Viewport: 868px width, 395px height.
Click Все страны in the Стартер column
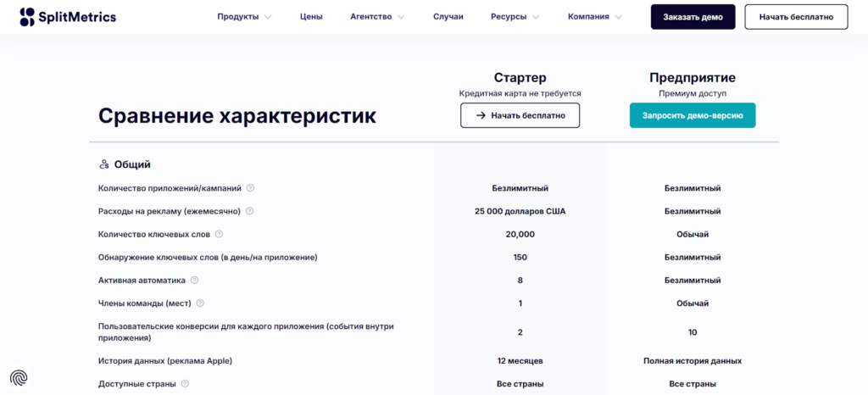tap(520, 384)
